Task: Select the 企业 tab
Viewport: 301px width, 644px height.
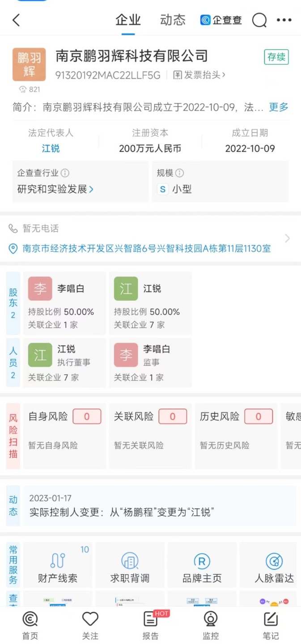Action: coord(128,20)
